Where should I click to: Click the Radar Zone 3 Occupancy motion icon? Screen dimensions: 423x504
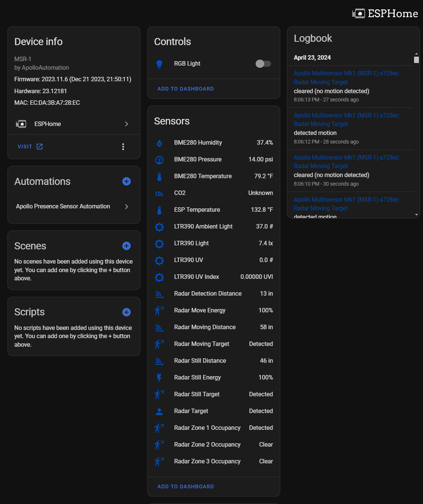tap(159, 462)
